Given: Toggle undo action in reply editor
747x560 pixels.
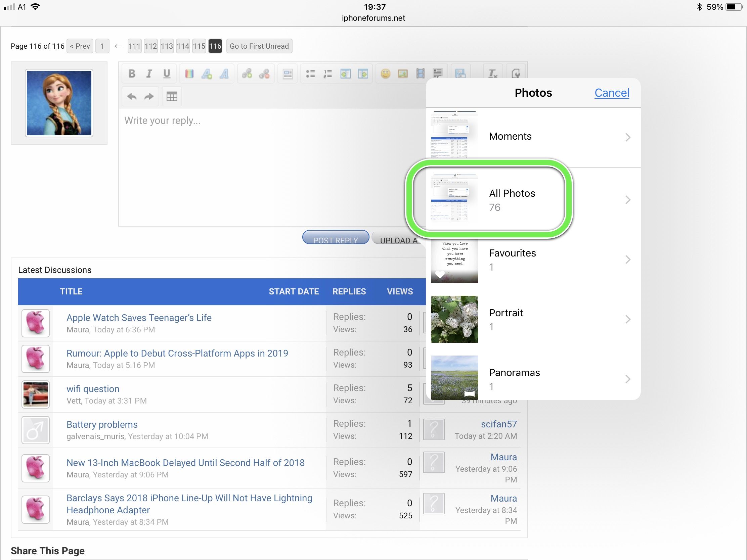Looking at the screenshot, I should pyautogui.click(x=132, y=96).
